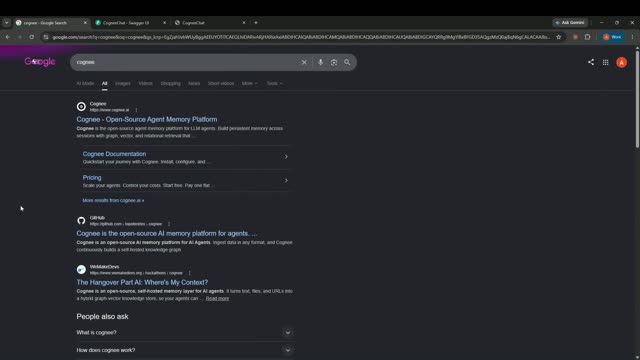Open the red extension icon in toolbar

coord(575,37)
